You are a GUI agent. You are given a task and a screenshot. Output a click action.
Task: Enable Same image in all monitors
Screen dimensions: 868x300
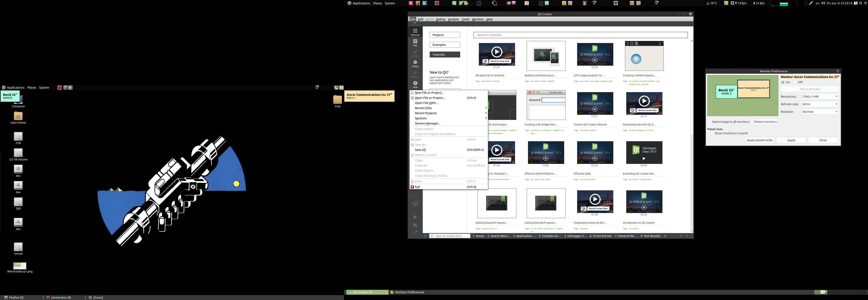tap(709, 122)
